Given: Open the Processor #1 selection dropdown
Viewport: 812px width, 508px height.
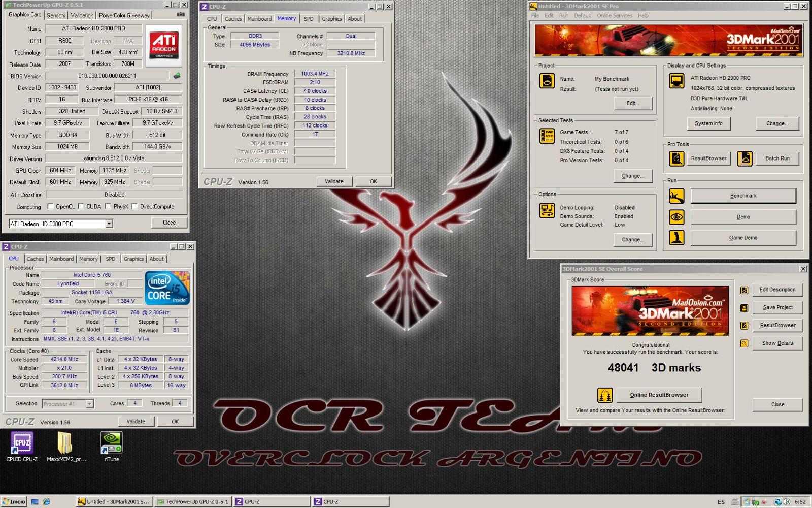Looking at the screenshot, I should click(x=89, y=404).
